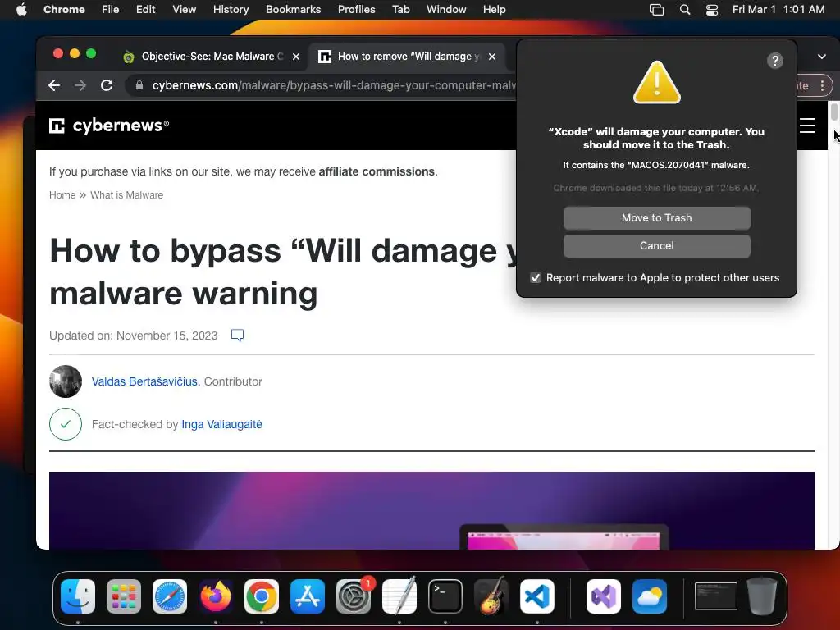Image resolution: width=840 pixels, height=630 pixels.
Task: Open Trash from the Dock
Action: 762,596
